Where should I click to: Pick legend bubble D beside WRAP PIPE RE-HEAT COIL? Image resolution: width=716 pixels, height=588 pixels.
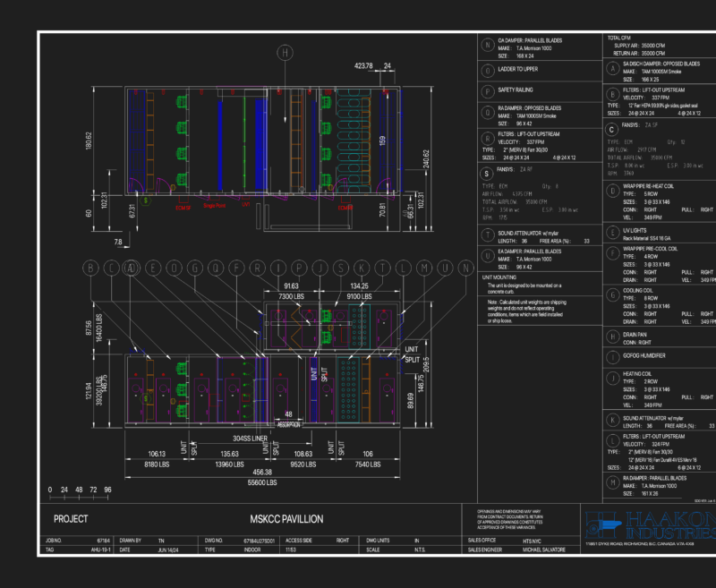[613, 191]
